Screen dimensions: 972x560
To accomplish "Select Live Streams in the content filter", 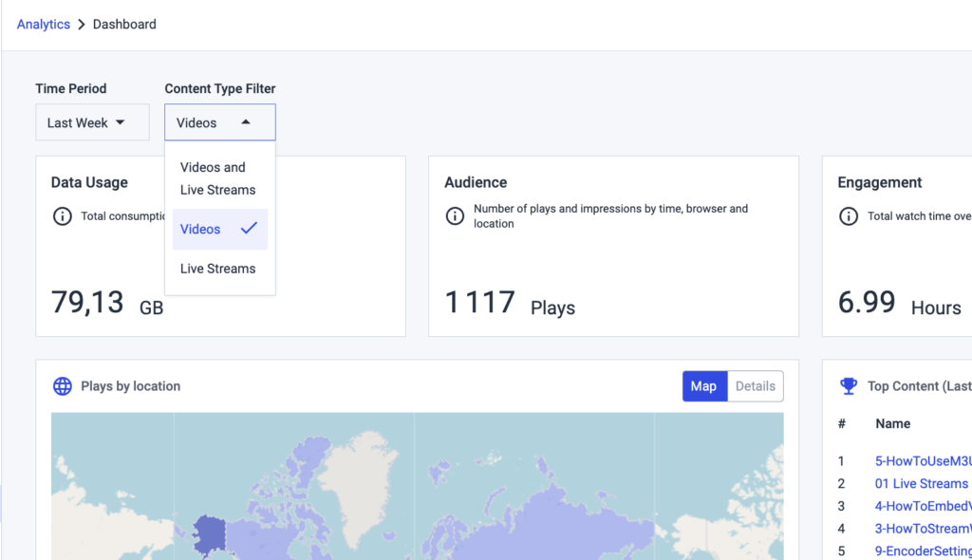I will click(x=218, y=269).
